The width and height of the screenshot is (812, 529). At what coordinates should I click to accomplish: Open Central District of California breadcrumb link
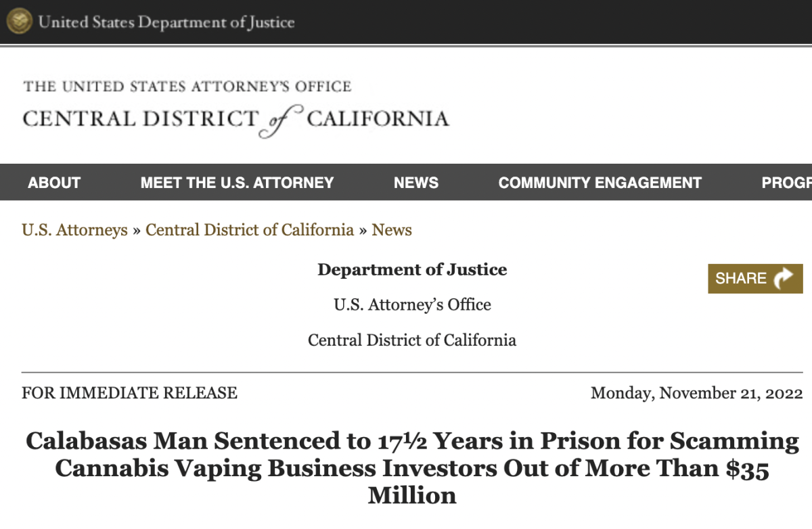click(250, 230)
